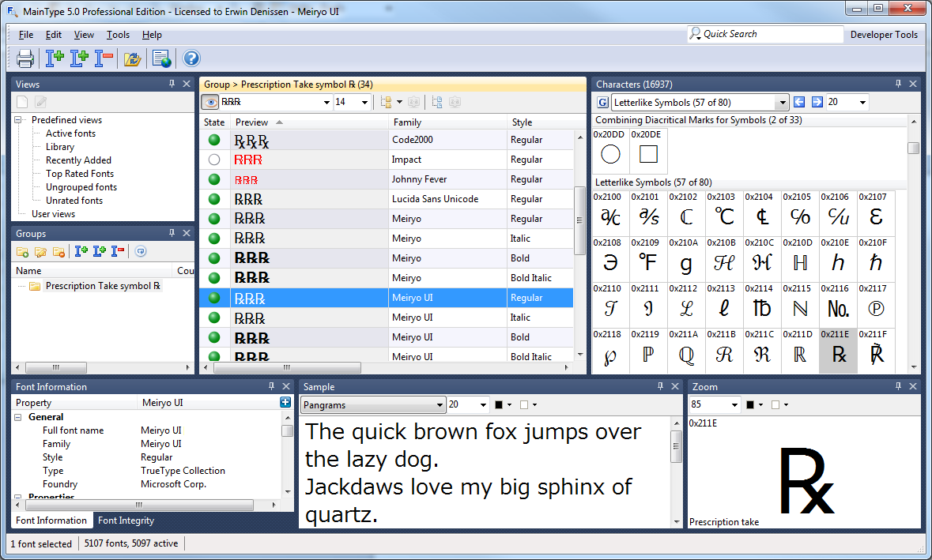This screenshot has height=560, width=932.
Task: Click the blue plus icon in Font Information header
Action: [285, 402]
